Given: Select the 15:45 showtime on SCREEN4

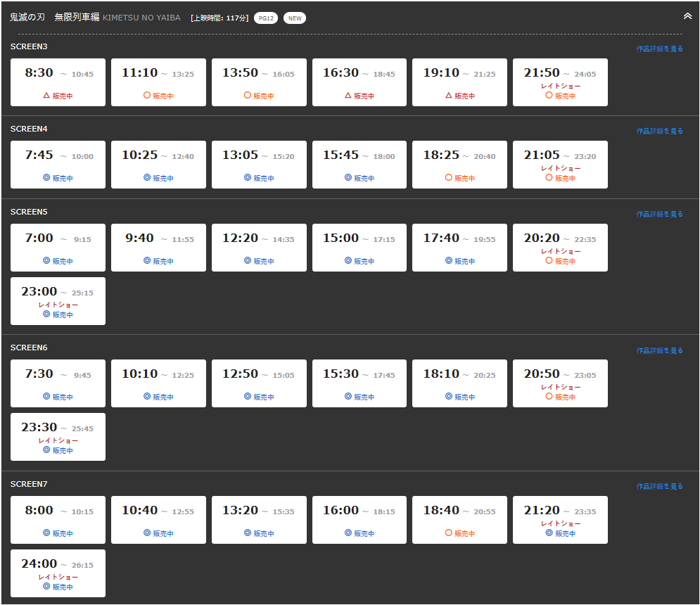Looking at the screenshot, I should click(359, 165).
